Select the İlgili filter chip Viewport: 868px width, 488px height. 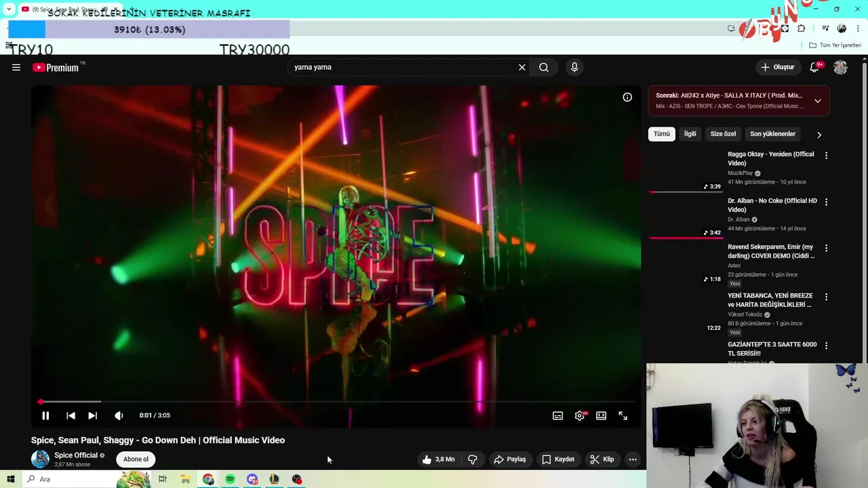point(690,134)
